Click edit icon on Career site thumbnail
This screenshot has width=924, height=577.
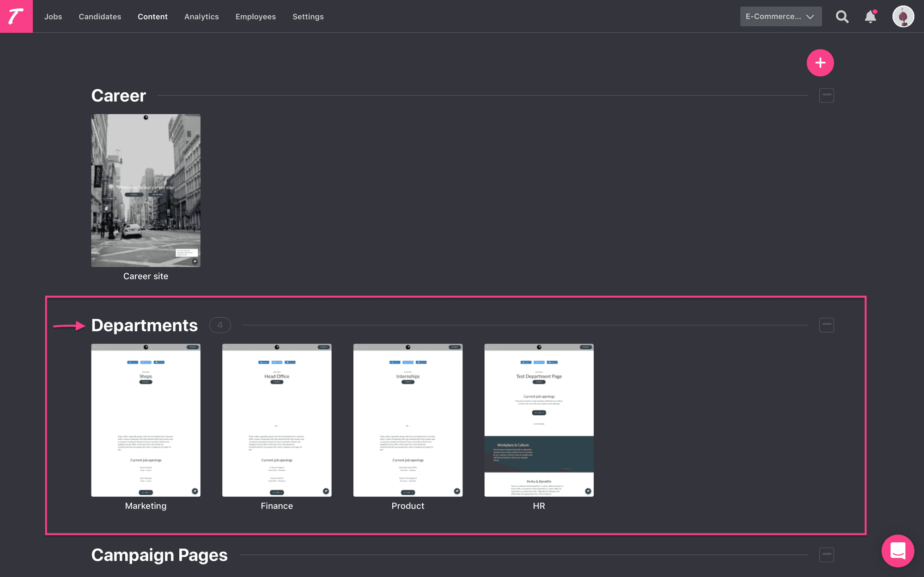coord(195,261)
